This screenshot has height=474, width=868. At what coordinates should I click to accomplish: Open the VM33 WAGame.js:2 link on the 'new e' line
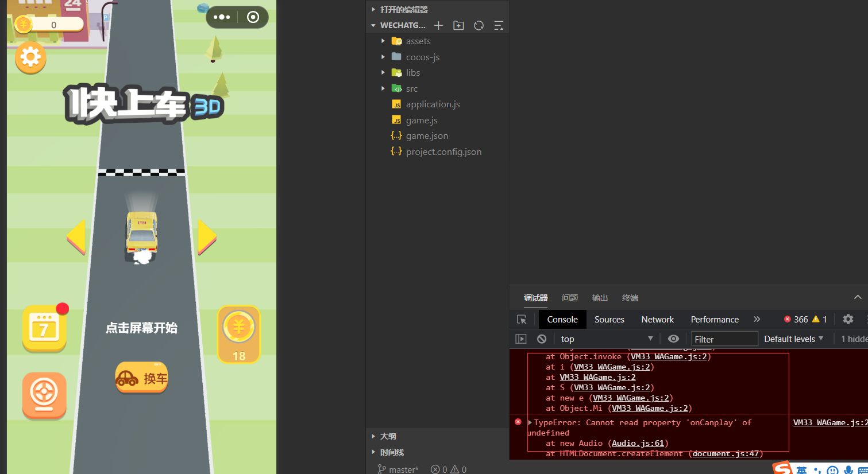click(631, 398)
